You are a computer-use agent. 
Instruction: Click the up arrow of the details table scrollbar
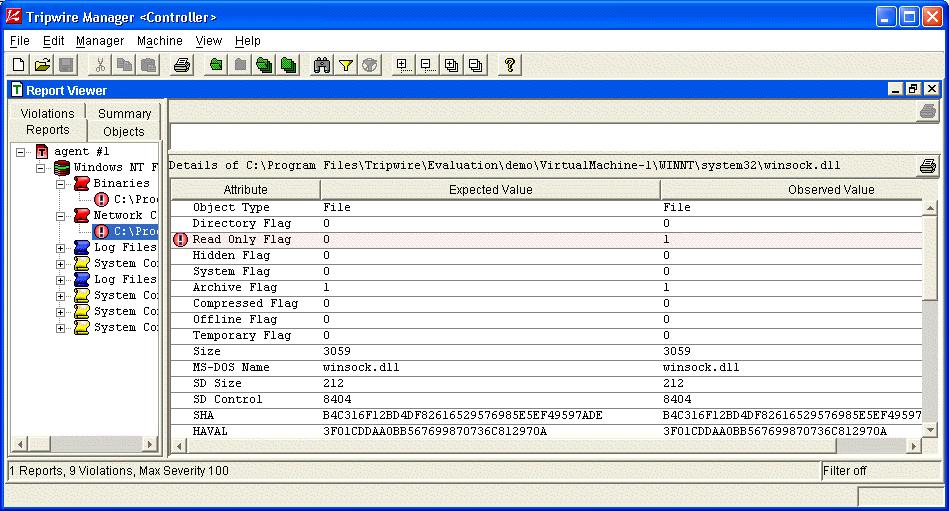click(x=930, y=208)
